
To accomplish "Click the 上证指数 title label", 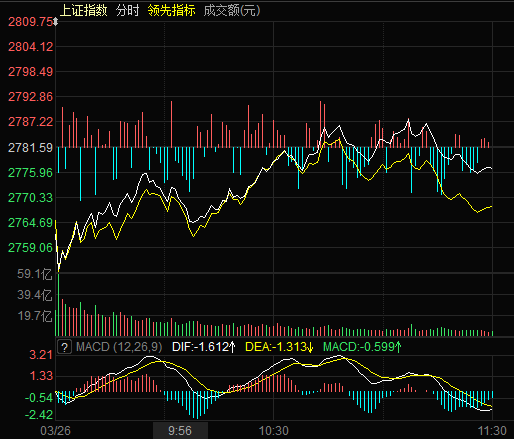I will (x=84, y=11).
